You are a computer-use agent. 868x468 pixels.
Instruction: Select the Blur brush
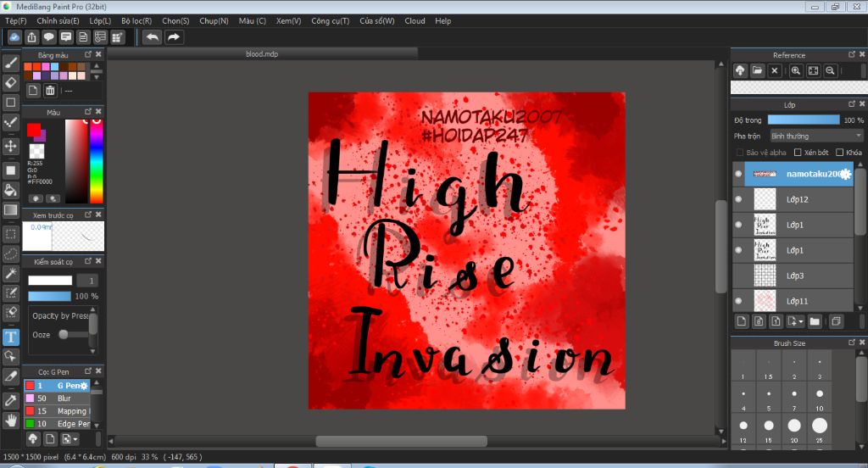[x=57, y=398]
